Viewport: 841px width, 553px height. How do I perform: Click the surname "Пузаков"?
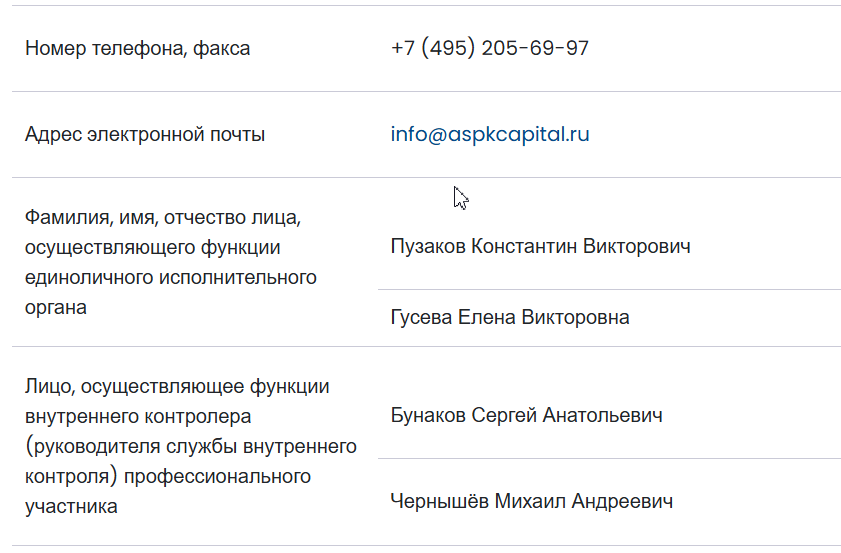427,246
